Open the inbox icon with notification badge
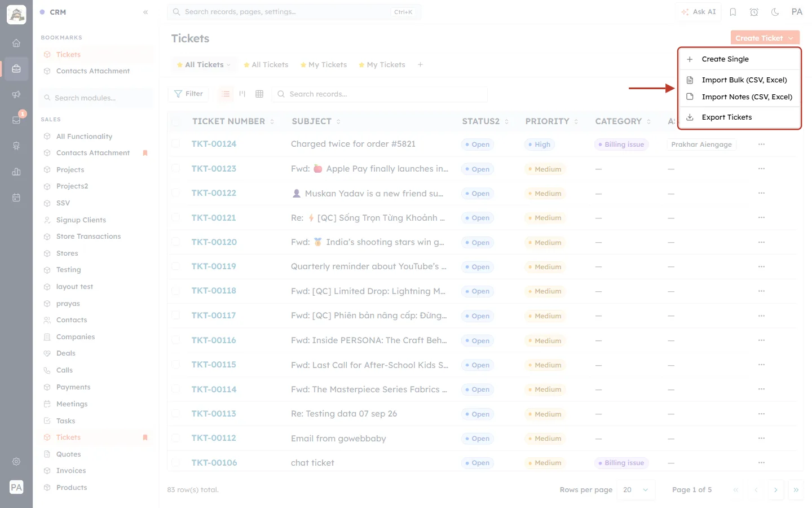812x508 pixels. (16, 120)
